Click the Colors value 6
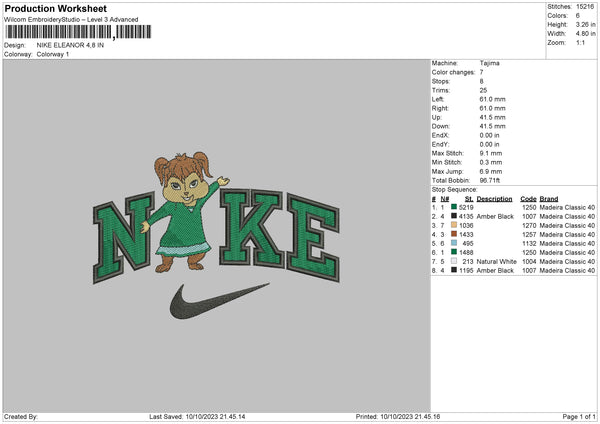Screen dimensions: 600x424 tap(578, 16)
